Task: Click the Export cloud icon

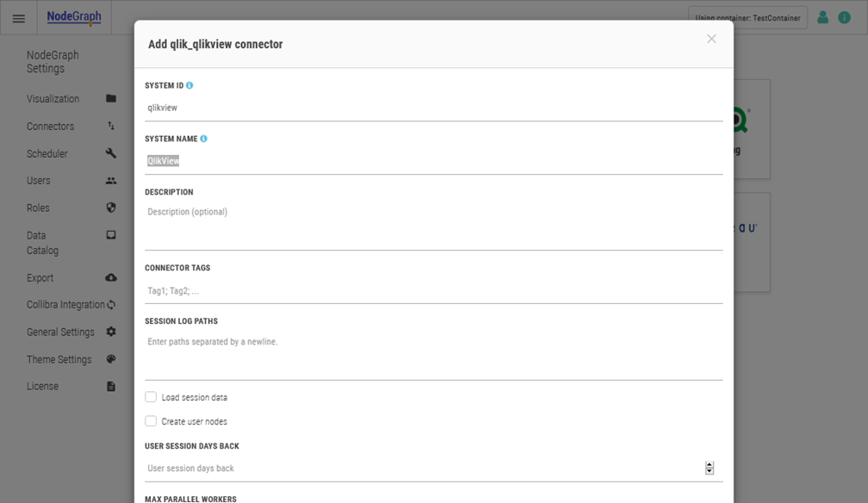Action: point(111,277)
